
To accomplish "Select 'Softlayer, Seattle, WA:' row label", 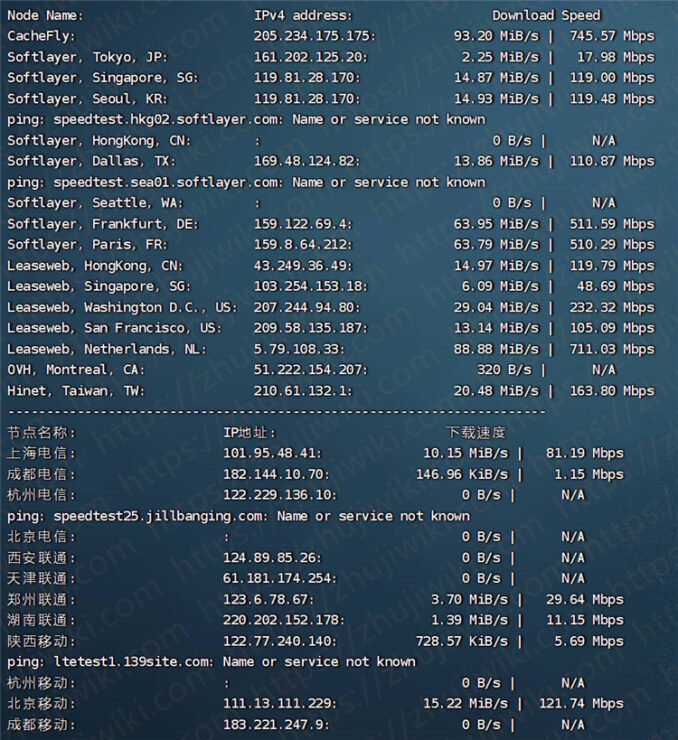I will 95,203.
